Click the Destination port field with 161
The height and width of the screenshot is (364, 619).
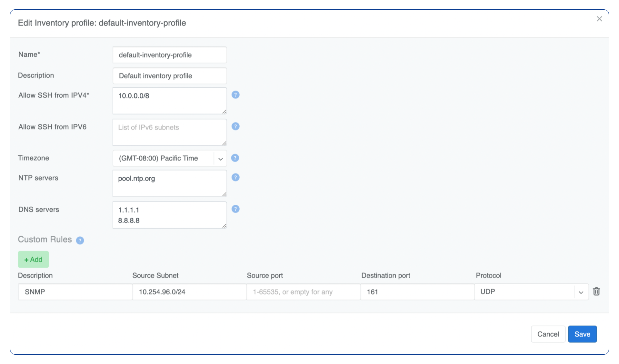[417, 292]
